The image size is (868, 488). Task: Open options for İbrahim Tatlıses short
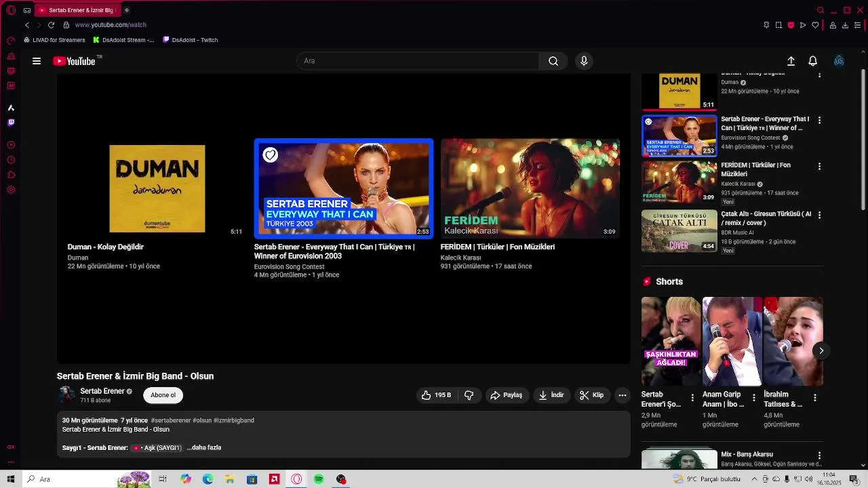814,398
